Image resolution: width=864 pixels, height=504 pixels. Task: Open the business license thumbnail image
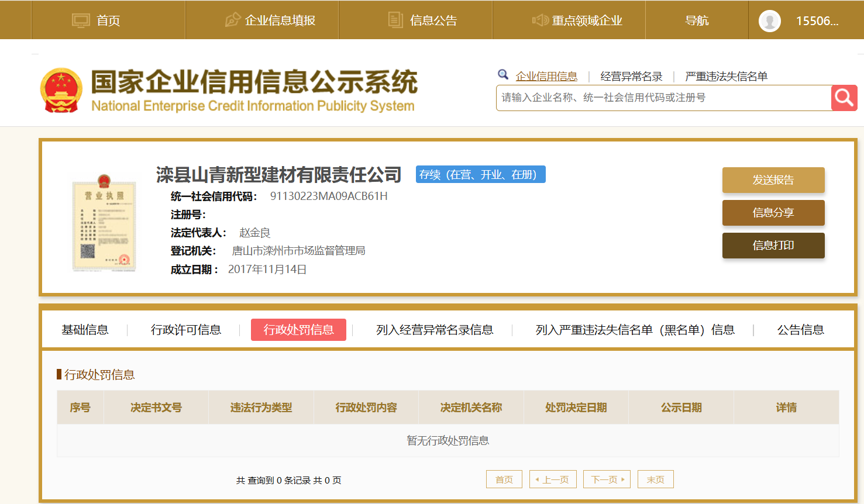click(x=104, y=222)
